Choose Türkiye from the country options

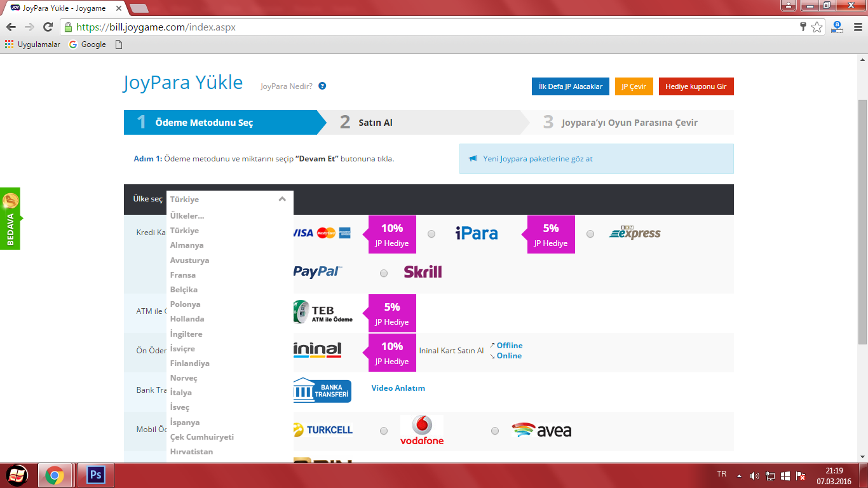click(x=184, y=231)
